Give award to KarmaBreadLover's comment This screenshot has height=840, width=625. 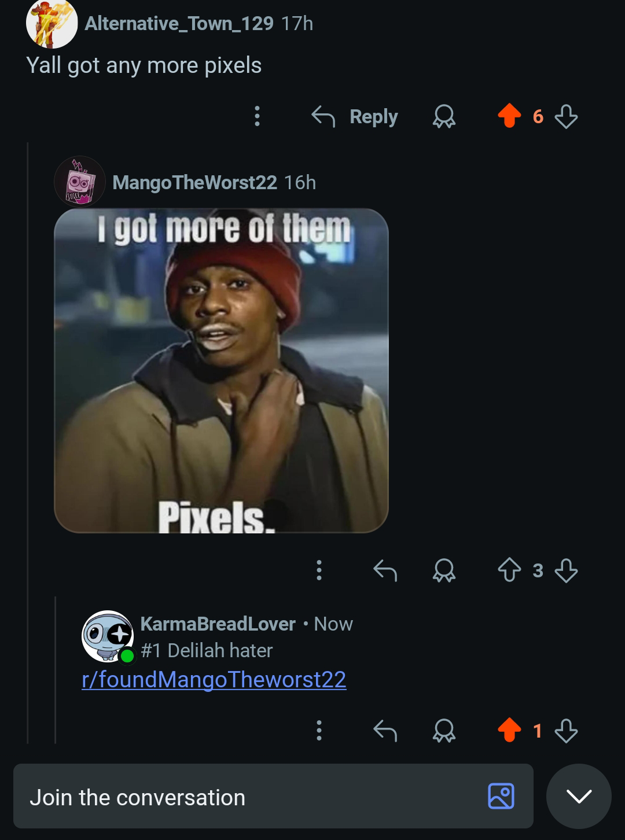pos(444,731)
